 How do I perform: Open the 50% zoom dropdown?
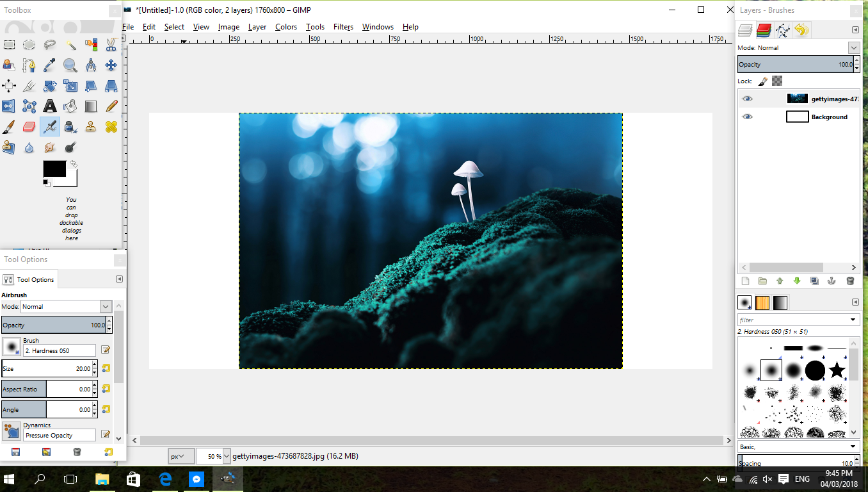pos(213,456)
